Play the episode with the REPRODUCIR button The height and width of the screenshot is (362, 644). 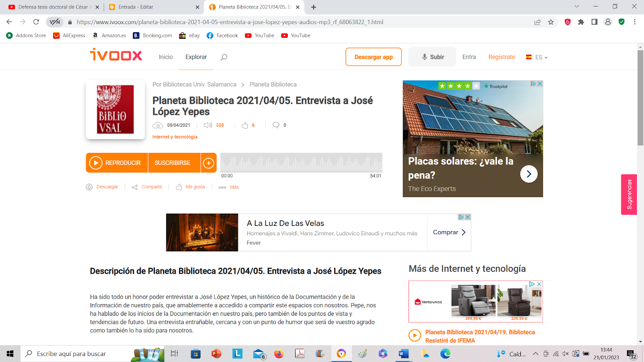coord(117,163)
